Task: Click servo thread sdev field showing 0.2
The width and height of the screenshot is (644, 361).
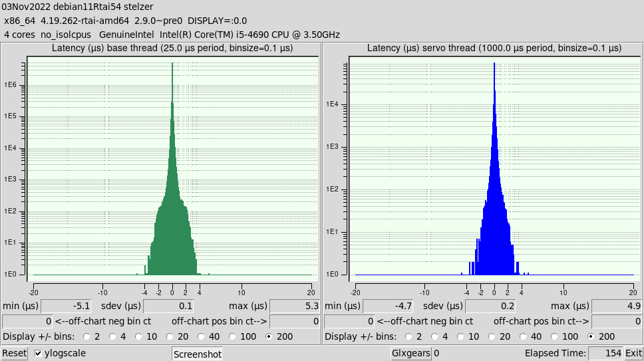Action: 490,306
